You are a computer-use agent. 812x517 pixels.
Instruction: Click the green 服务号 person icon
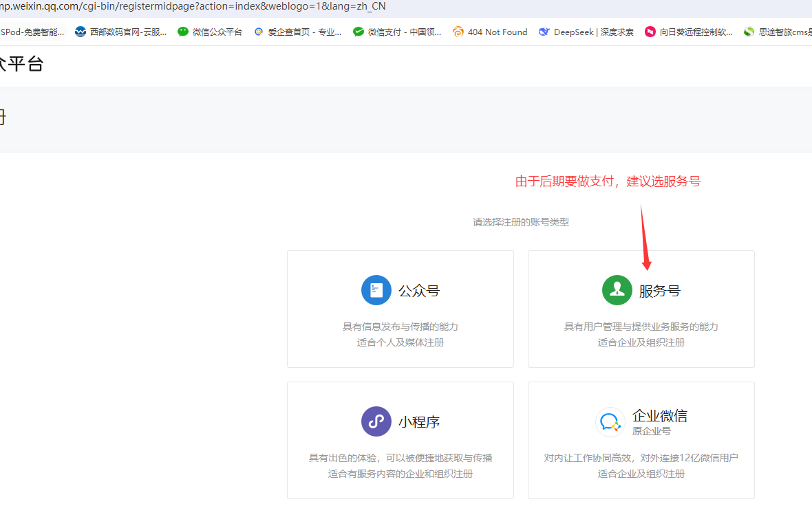[617, 290]
